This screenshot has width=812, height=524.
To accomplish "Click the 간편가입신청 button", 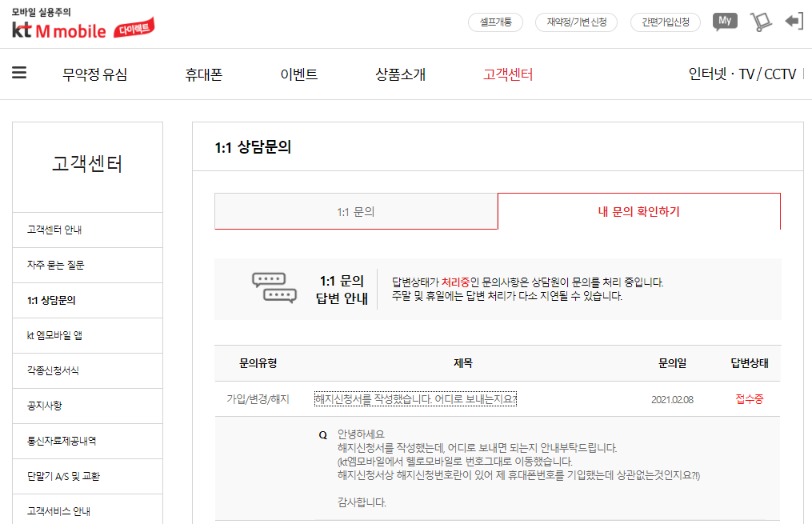I will (666, 22).
